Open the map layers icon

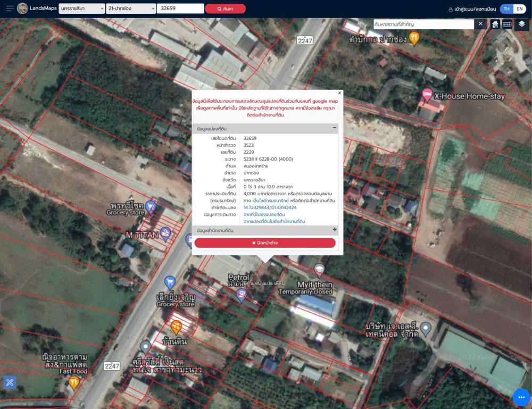point(522,24)
